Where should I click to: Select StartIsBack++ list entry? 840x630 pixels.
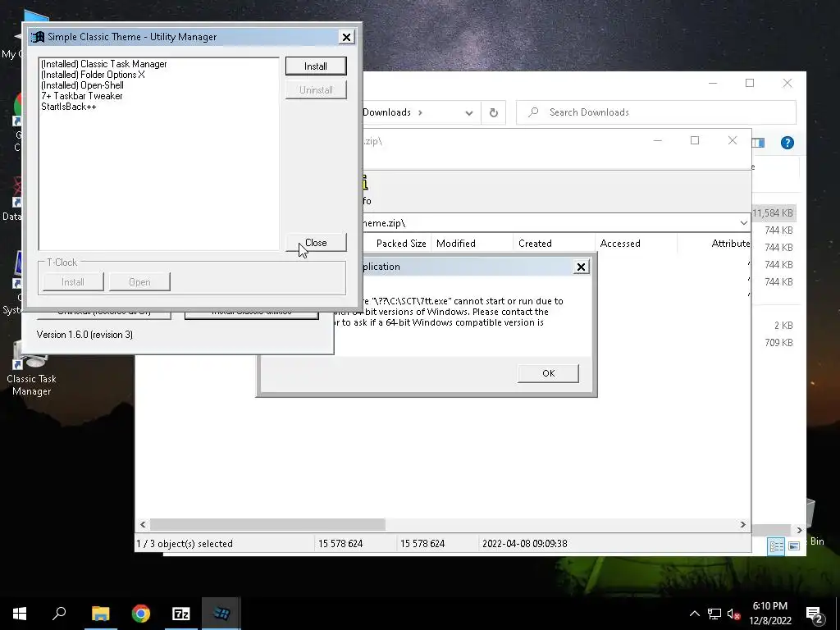(69, 107)
